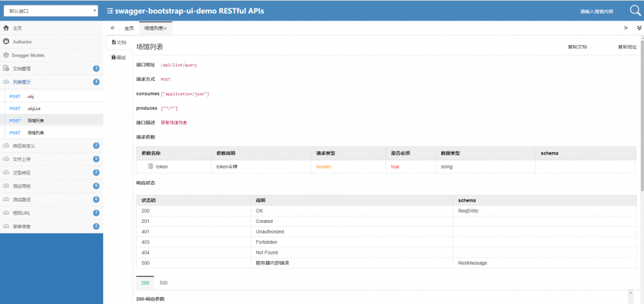Image resolution: width=644 pixels, height=304 pixels.
Task: Close the 场馆列表 tab
Action: (166, 28)
